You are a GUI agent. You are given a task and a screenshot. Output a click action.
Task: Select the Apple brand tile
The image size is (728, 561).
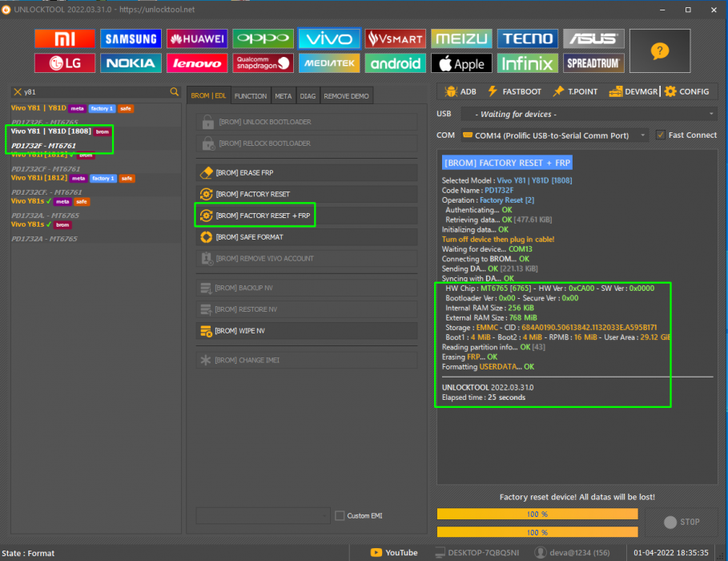(461, 63)
